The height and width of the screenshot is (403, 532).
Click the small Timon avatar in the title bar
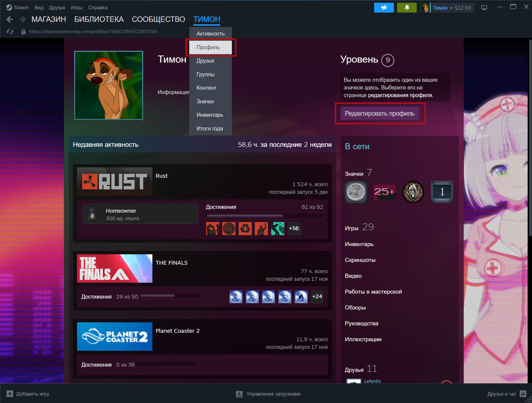click(426, 8)
